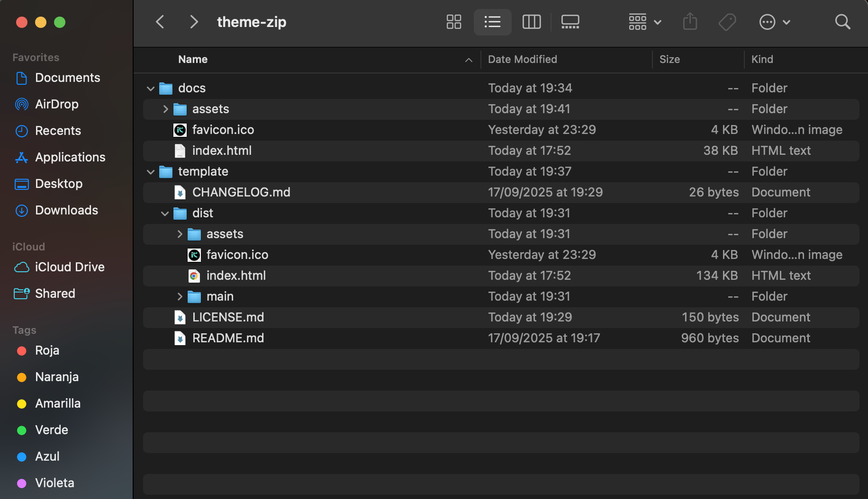Switch to column view
This screenshot has width=868, height=499.
532,22
